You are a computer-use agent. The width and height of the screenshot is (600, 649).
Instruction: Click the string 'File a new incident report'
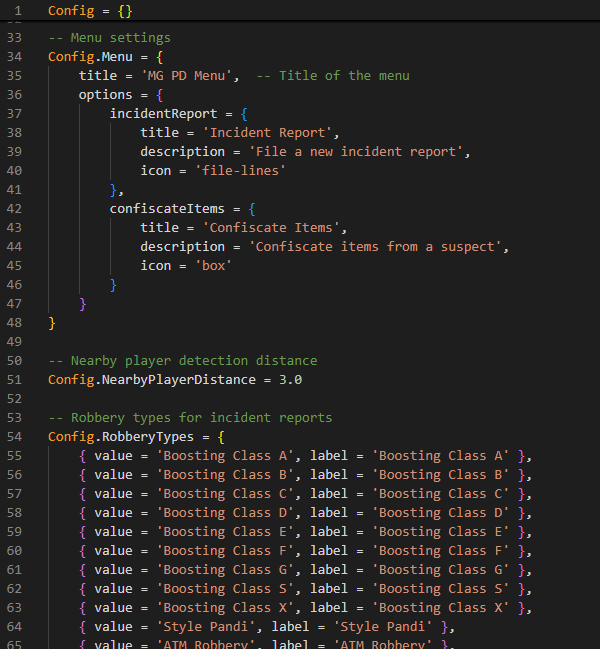(356, 152)
